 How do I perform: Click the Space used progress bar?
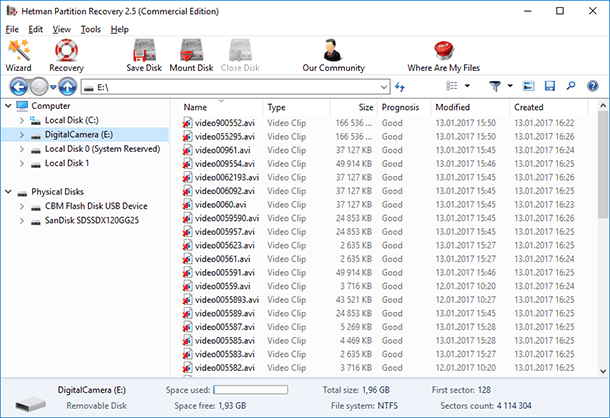251,390
